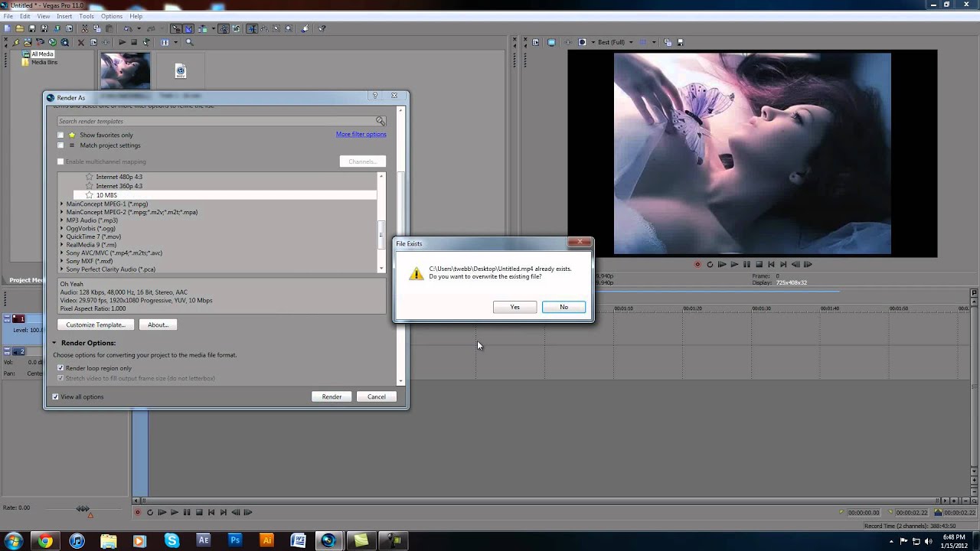Click the Render button
The image size is (980, 551).
(332, 396)
